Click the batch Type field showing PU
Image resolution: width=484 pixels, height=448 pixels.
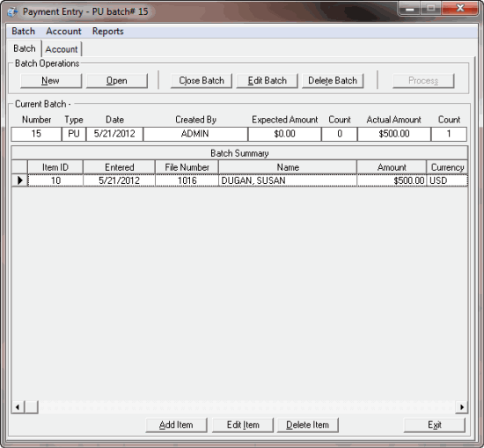74,134
